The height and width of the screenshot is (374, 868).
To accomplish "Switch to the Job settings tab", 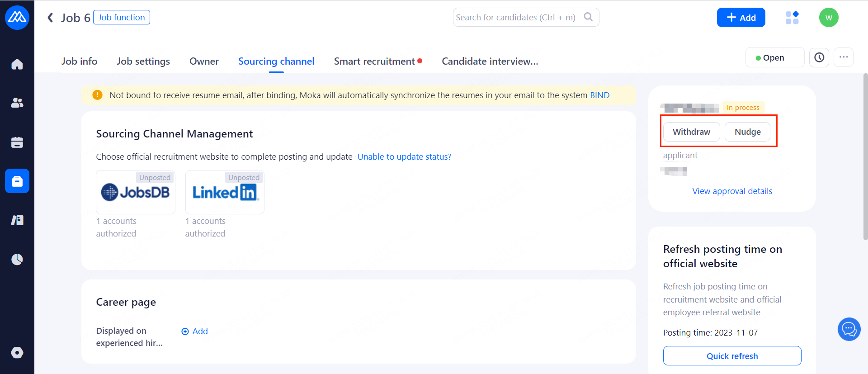I will [x=143, y=61].
